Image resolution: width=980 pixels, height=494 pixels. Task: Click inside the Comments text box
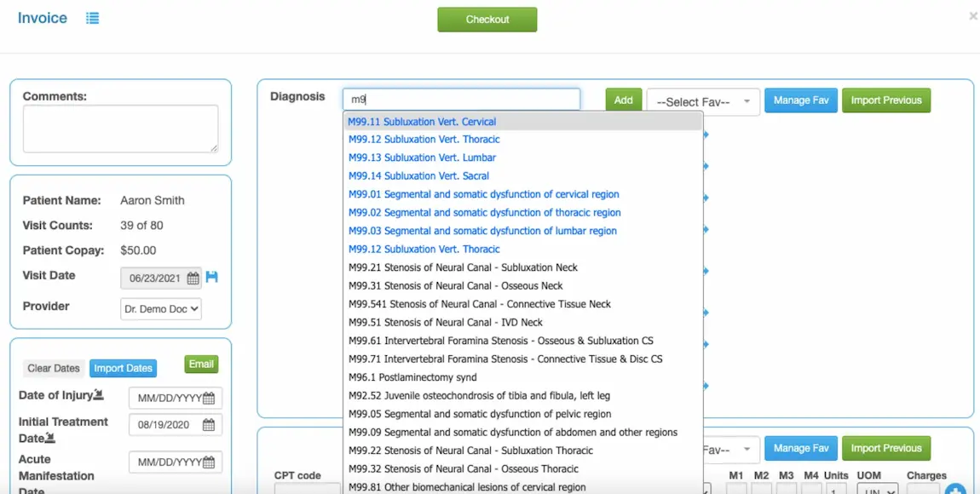point(120,129)
